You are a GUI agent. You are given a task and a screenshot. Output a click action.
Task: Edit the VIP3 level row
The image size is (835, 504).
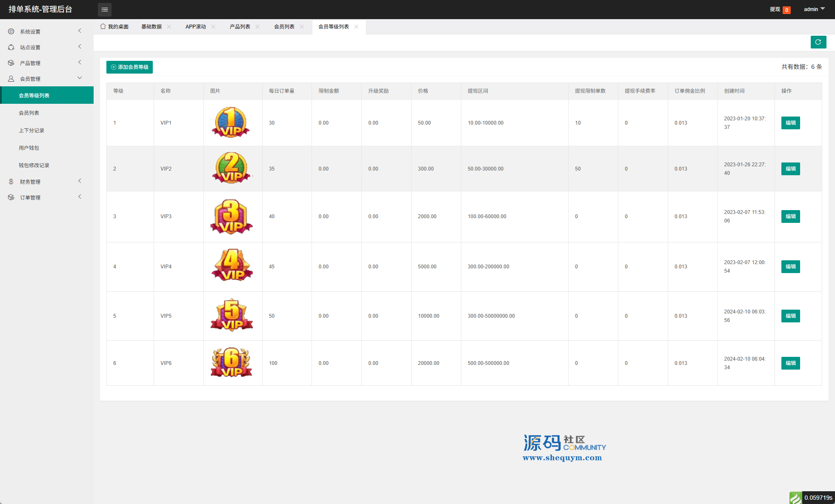[x=790, y=216]
